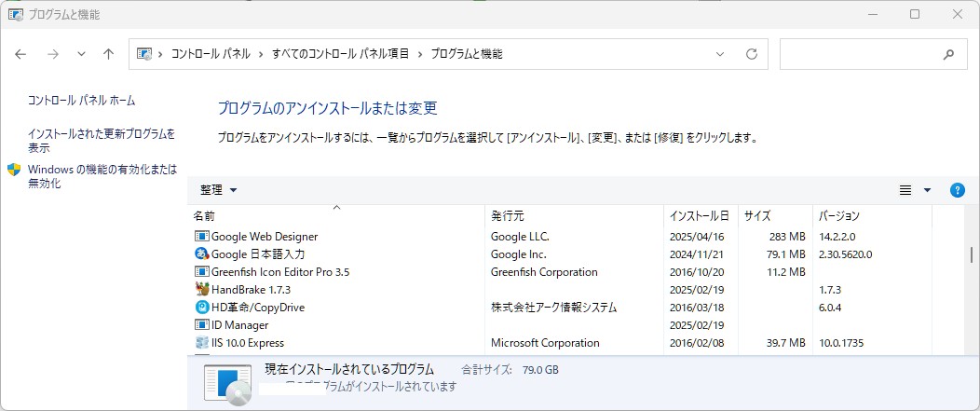
Task: Click すべてのコントロール パネル項目 breadcrumb segment
Action: 340,54
